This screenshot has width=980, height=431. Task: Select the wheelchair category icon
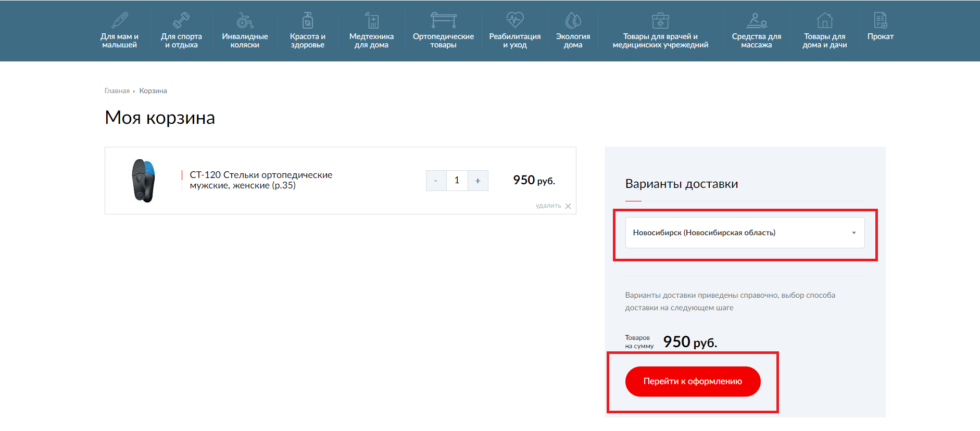click(245, 20)
